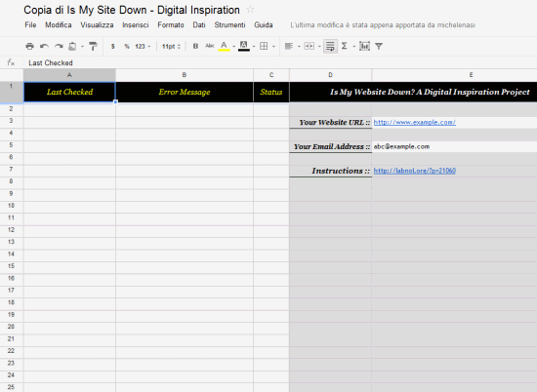
Task: Click the abc@example.com email cell
Action: (x=454, y=146)
